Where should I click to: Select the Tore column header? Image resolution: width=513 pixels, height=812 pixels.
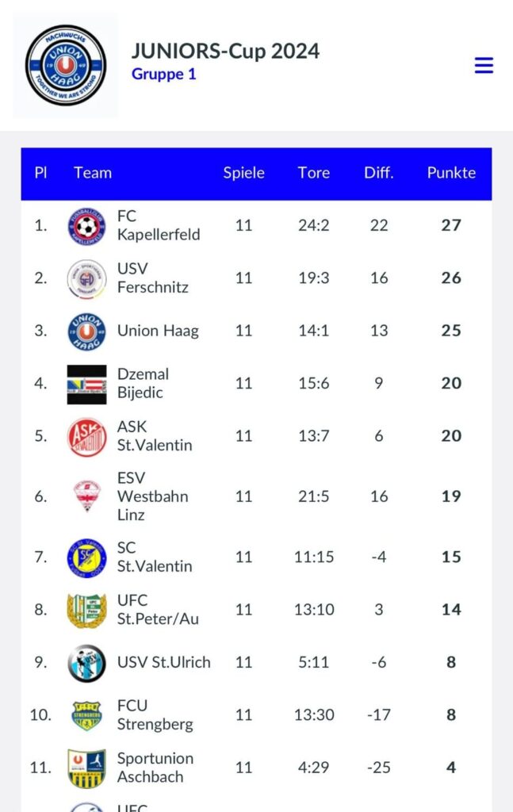pos(314,173)
